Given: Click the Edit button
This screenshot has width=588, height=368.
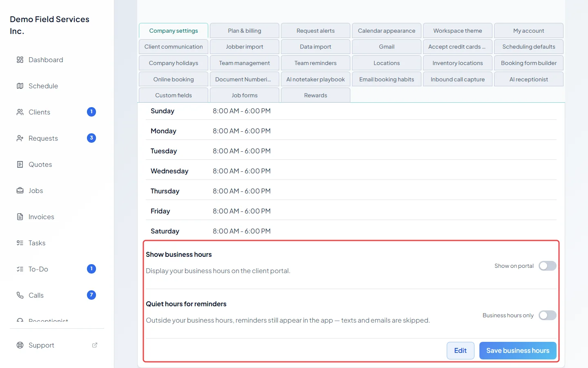Looking at the screenshot, I should (461, 351).
